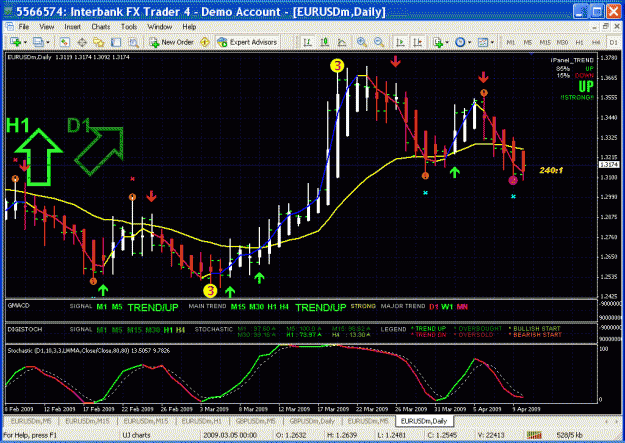Select the M15 timeframe button
The image size is (625, 443).
545,42
